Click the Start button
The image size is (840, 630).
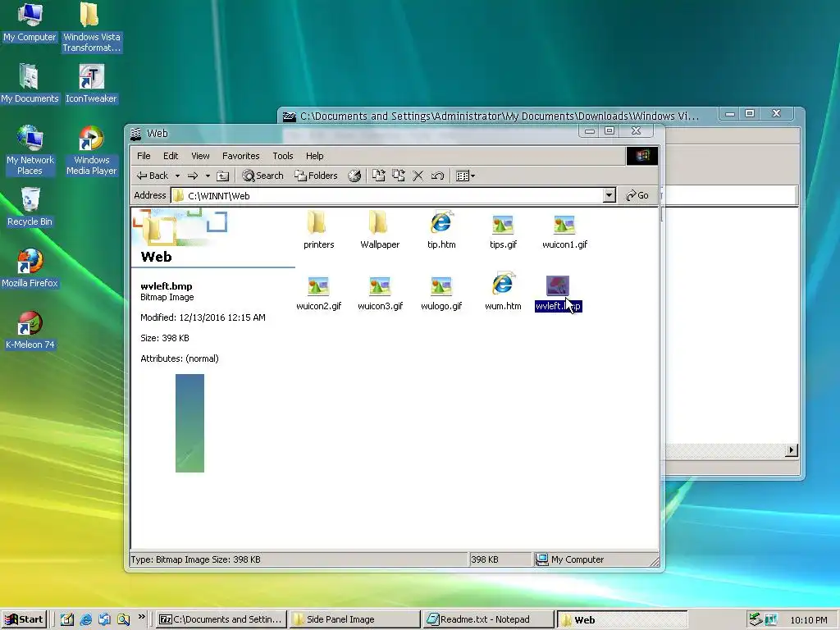(24, 620)
